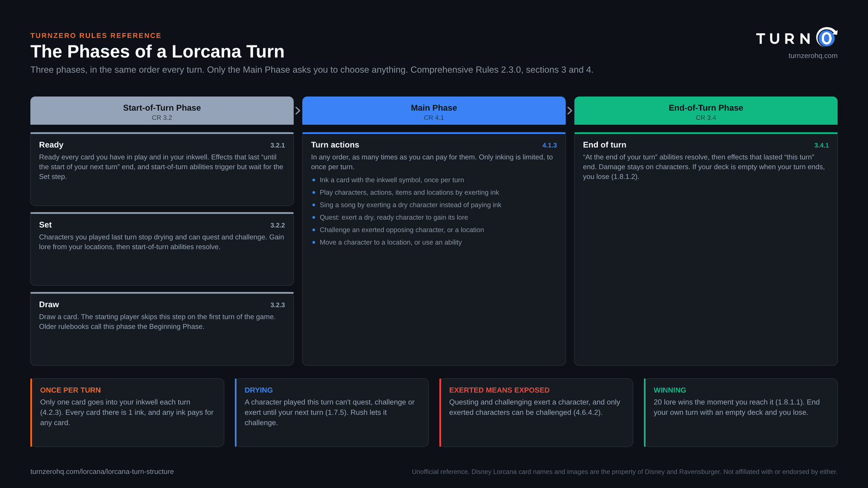Click the chevron between Main Phase and End-of-Turn
Screen dimensions: 868x488
tap(570, 111)
